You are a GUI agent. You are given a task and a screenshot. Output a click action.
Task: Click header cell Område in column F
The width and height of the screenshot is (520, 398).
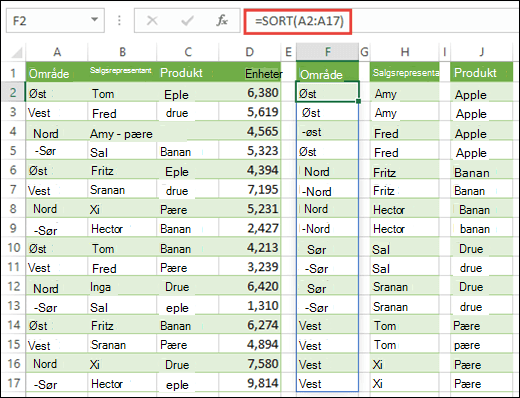click(x=328, y=72)
